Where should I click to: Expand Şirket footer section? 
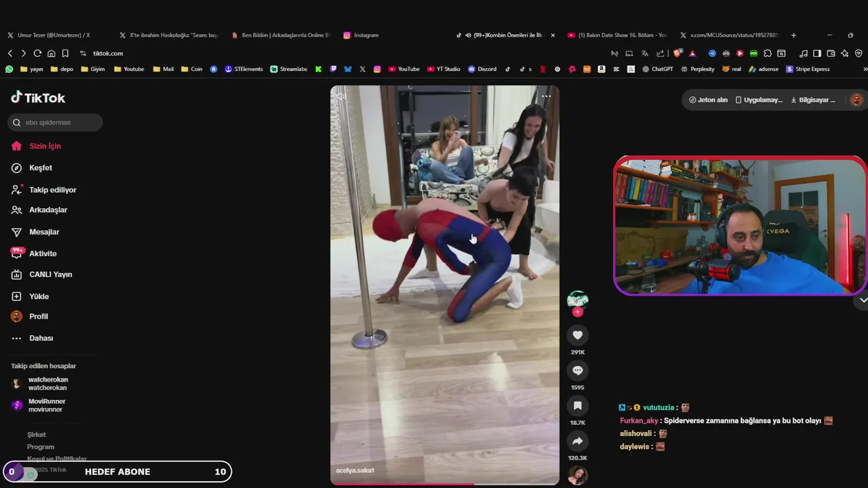click(x=37, y=434)
